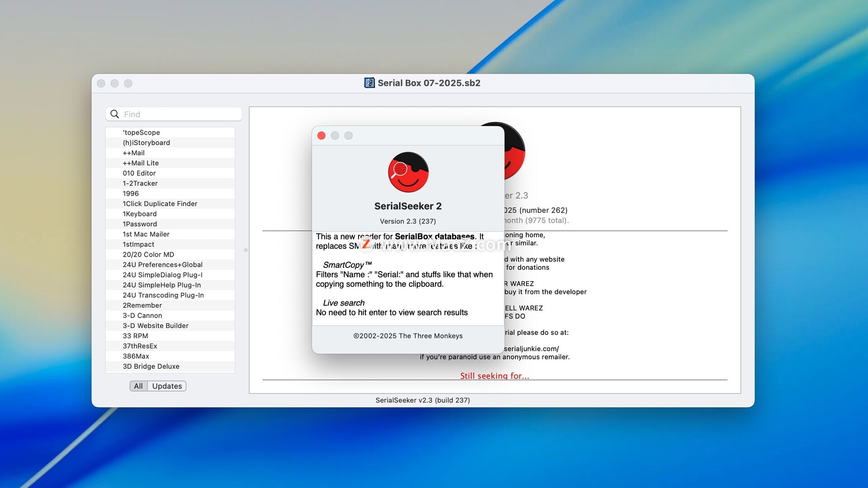This screenshot has width=868, height=488.
Task: Select the ++Mail Lite entry
Action: pyautogui.click(x=170, y=163)
